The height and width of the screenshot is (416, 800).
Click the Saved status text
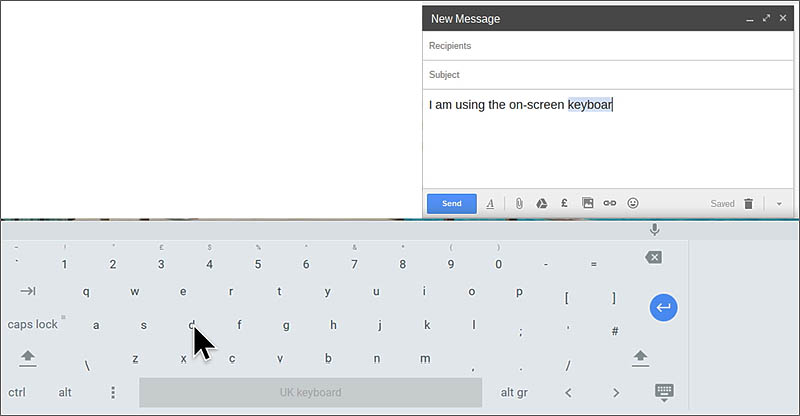[722, 204]
